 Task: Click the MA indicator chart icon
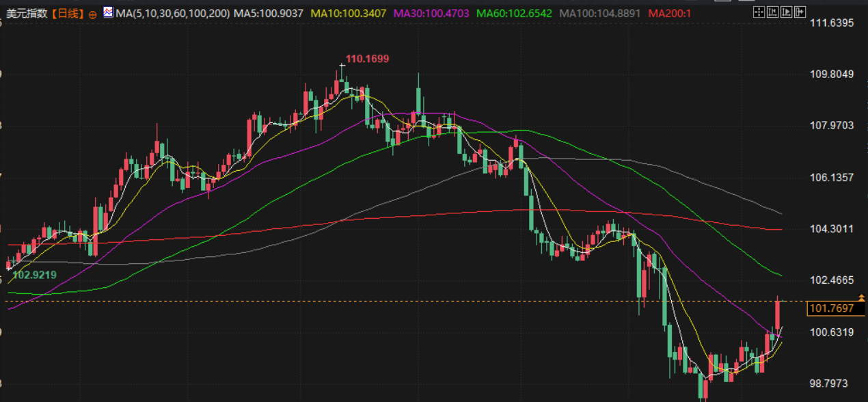[x=108, y=12]
